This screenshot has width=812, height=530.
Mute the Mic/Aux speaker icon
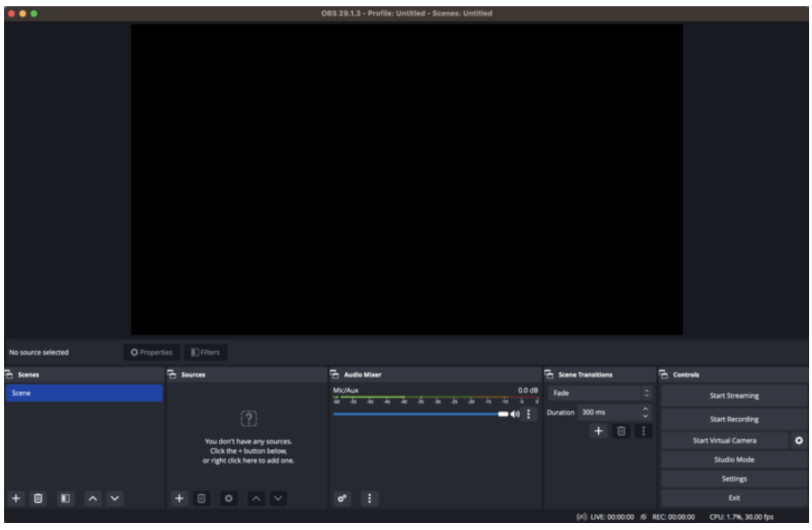515,413
